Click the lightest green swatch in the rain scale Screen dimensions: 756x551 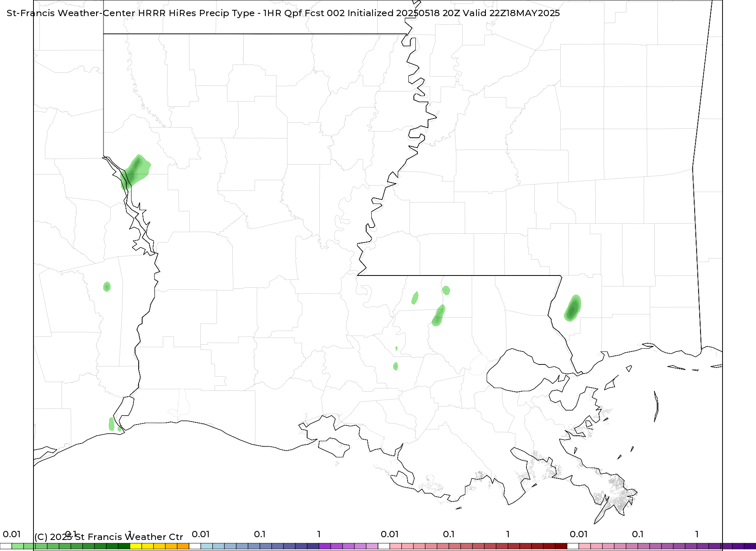pyautogui.click(x=18, y=546)
